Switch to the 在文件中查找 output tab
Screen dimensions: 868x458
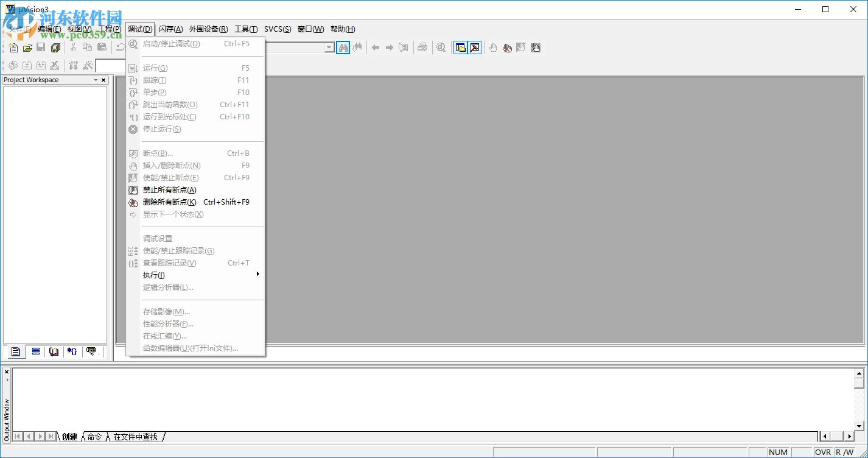[x=135, y=437]
